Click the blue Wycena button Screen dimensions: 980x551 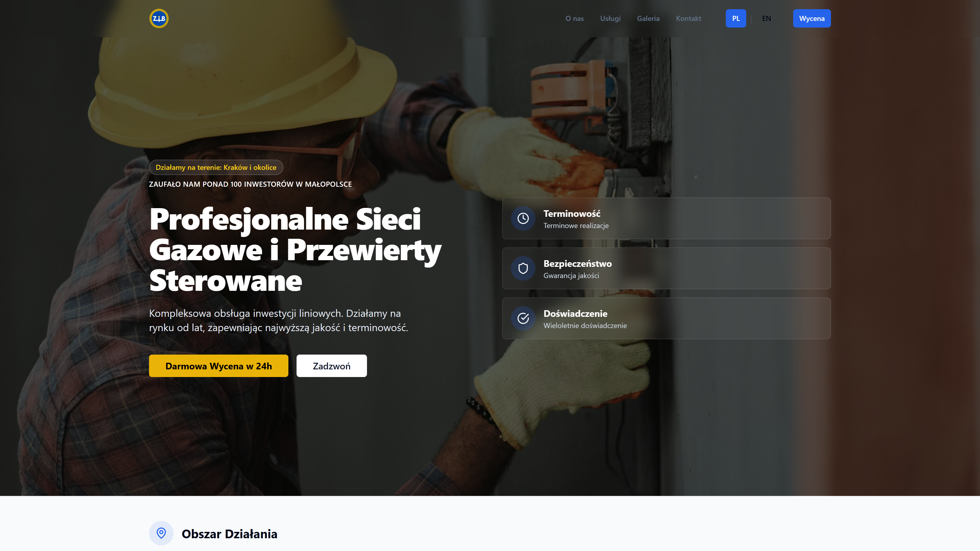812,18
